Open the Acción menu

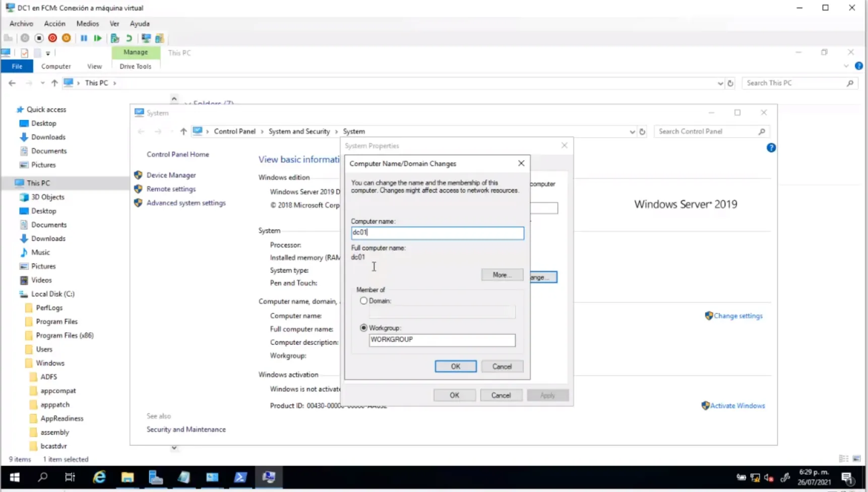54,24
